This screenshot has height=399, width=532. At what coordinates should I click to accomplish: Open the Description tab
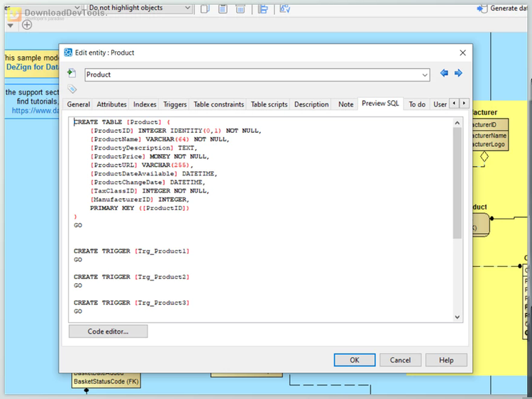click(311, 104)
